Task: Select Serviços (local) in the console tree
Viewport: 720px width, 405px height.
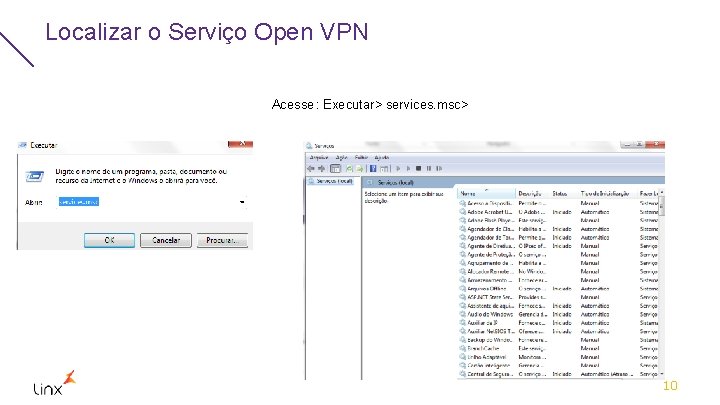Action: 331,181
